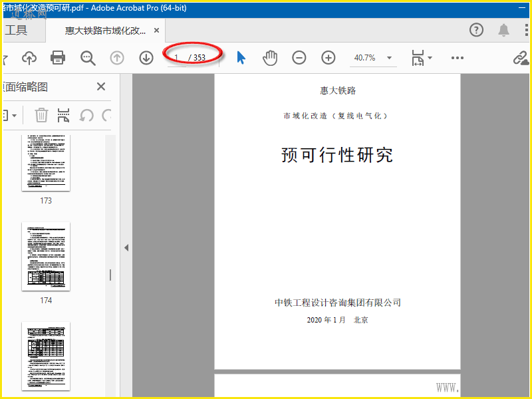The image size is (532, 399).
Task: Open the page fit options dropdown arrow
Action: point(430,58)
